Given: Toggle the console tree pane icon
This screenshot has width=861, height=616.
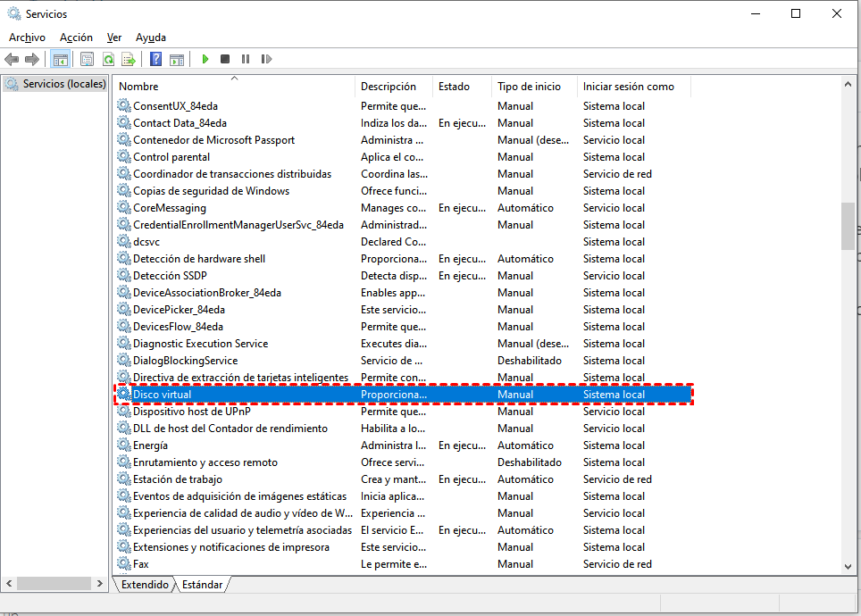Looking at the screenshot, I should tap(61, 59).
